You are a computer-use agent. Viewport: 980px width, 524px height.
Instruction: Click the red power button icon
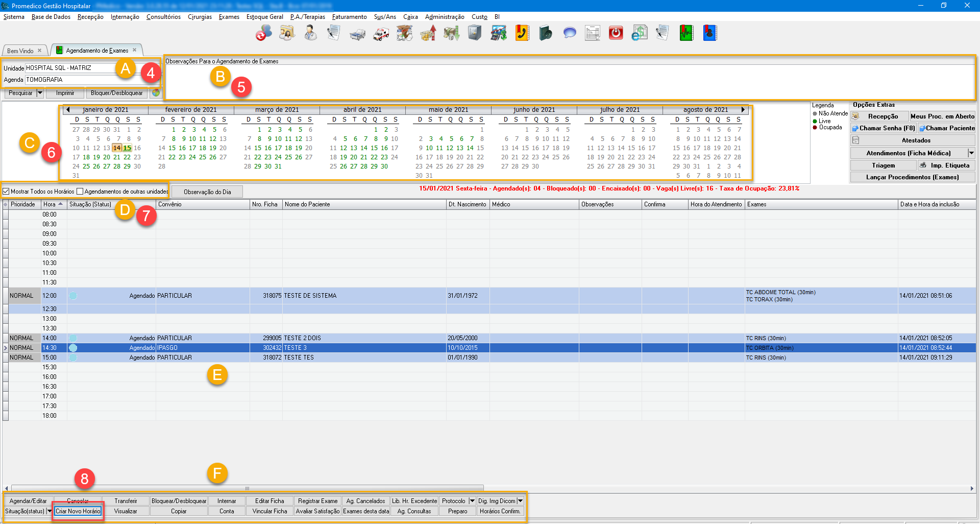coord(616,34)
